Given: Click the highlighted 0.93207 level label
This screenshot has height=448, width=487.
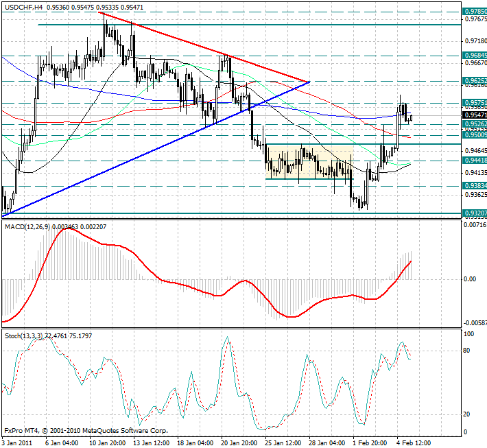Looking at the screenshot, I should pos(475,213).
